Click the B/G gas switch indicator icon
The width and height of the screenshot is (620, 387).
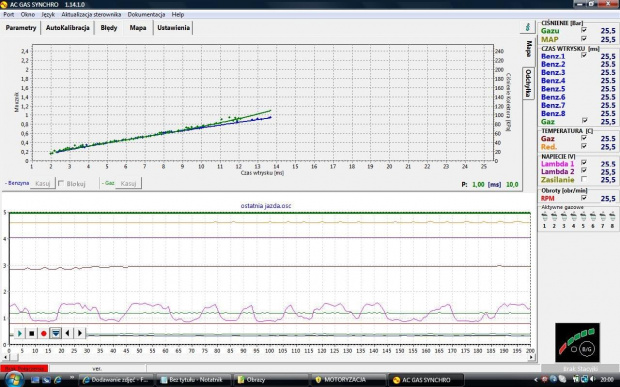point(577,342)
